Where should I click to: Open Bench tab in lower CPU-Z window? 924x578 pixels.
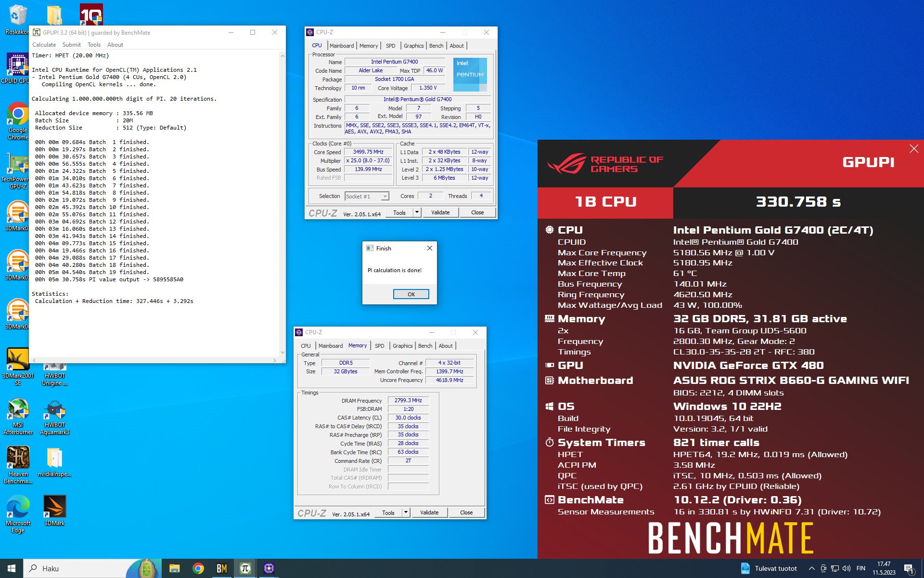click(425, 346)
